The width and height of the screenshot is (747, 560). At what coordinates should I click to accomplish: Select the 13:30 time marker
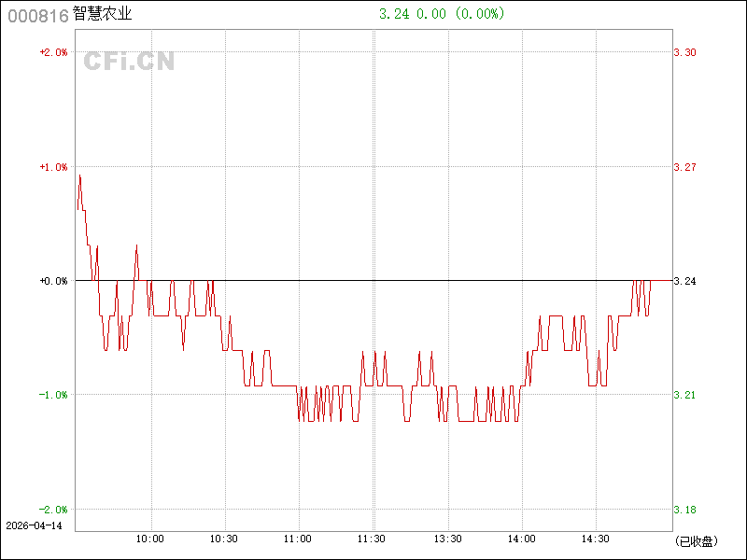click(447, 539)
